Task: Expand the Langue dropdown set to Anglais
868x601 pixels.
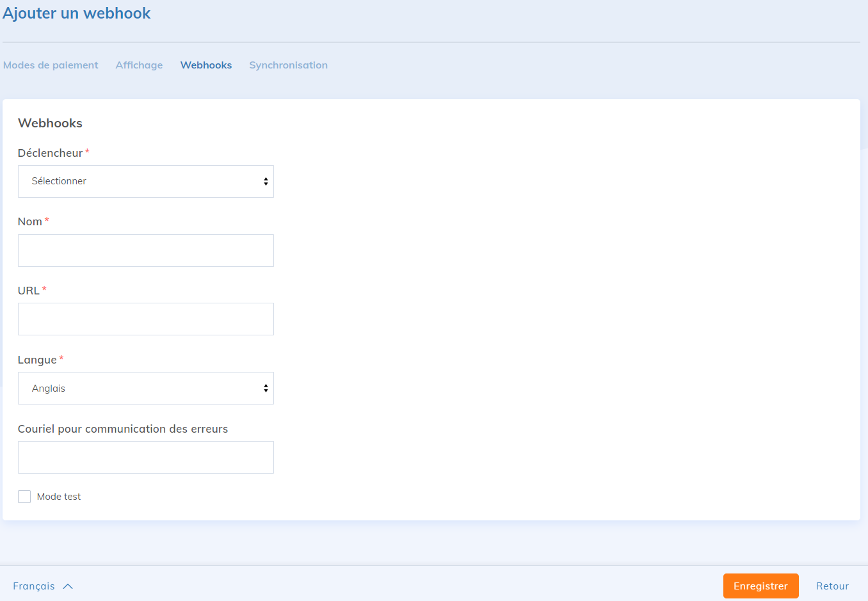Action: point(145,389)
